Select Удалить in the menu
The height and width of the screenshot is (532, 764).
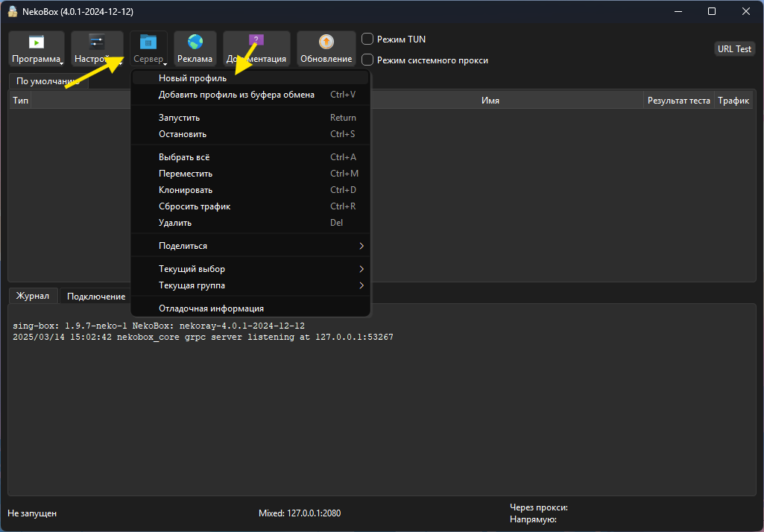coord(250,223)
